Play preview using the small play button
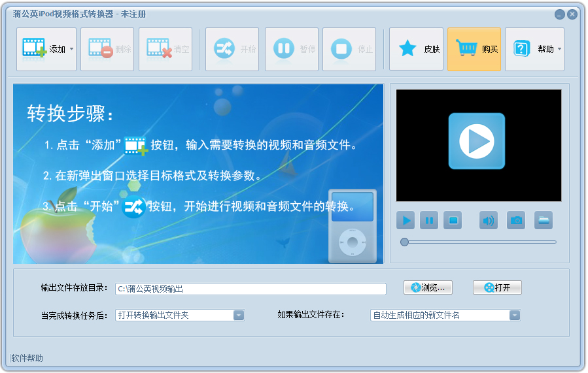 pos(406,220)
